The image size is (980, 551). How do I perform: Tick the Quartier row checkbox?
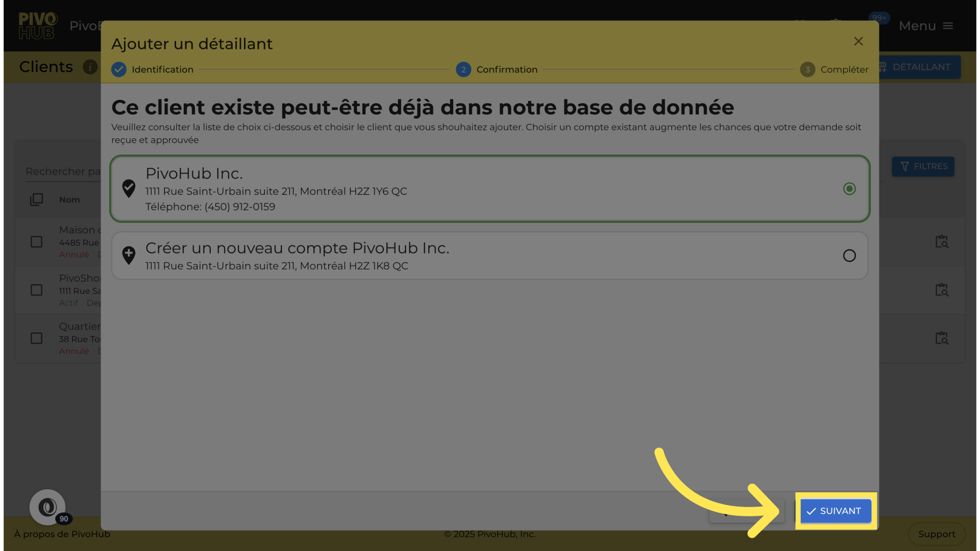(36, 338)
